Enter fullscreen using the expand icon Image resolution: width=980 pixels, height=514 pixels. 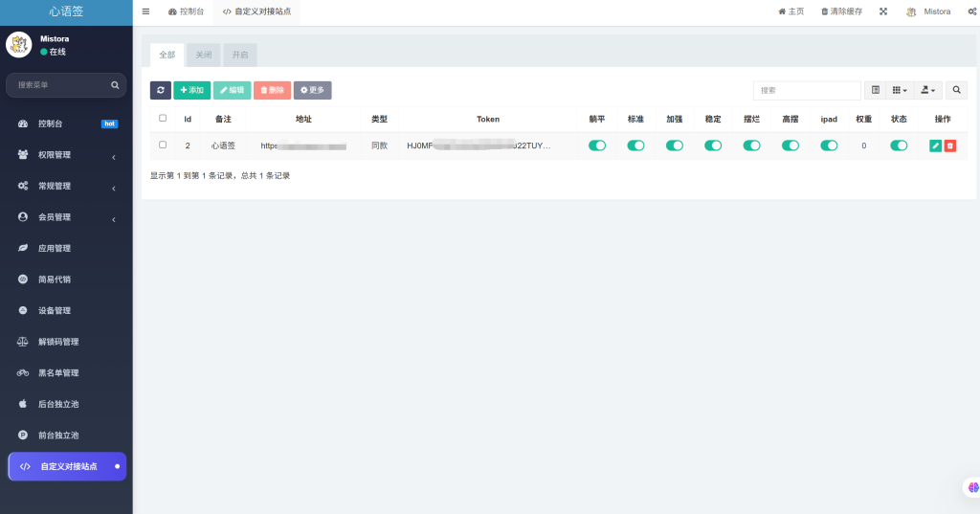[883, 11]
